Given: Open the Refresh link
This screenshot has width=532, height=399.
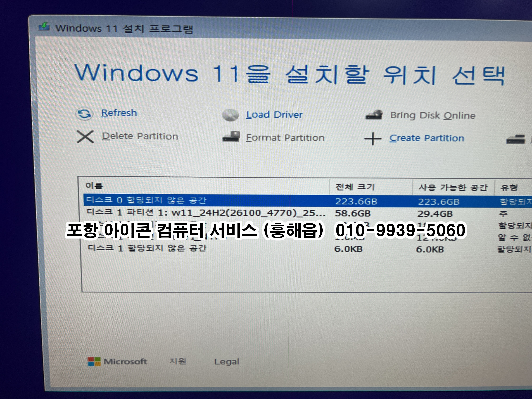Looking at the screenshot, I should pos(119,113).
